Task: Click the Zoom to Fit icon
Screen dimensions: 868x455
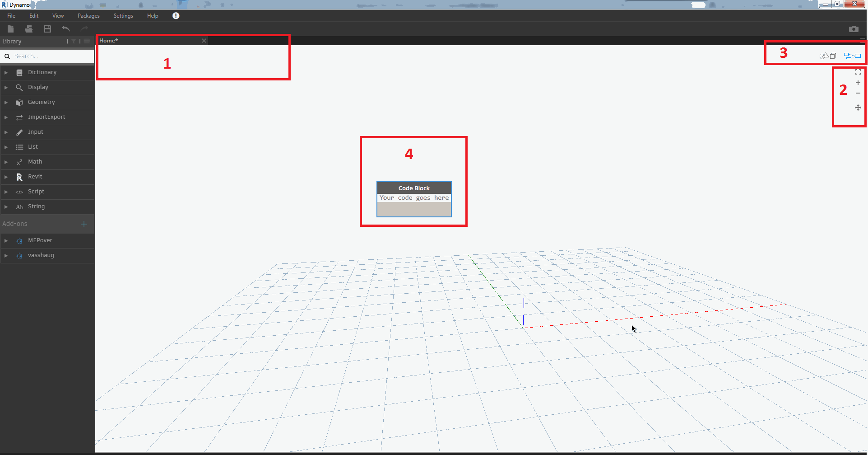Action: click(x=858, y=72)
